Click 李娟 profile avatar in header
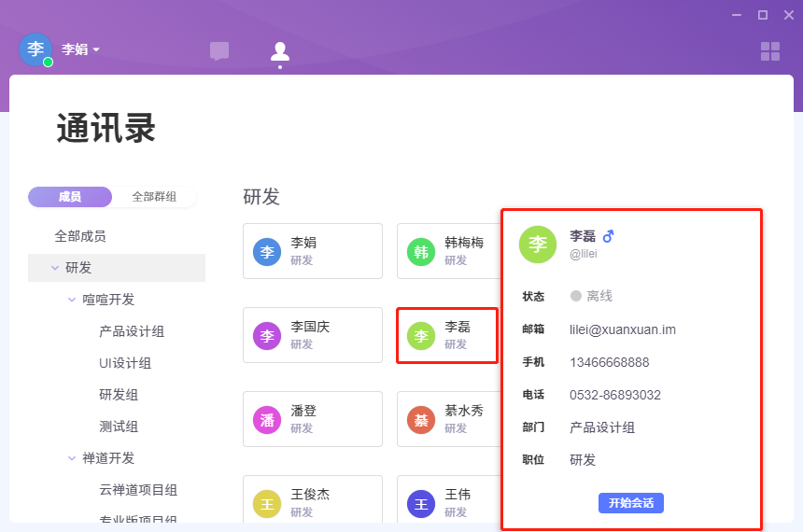The height and width of the screenshot is (532, 803). 35,49
